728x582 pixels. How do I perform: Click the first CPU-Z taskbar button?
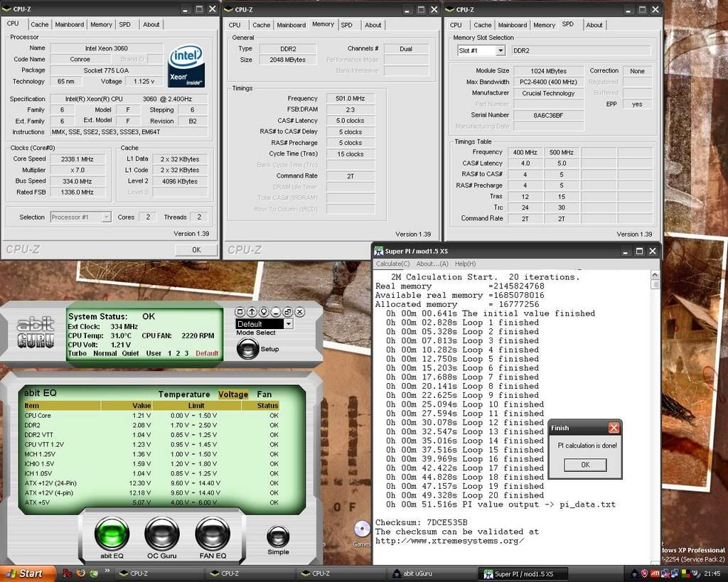coord(159,573)
